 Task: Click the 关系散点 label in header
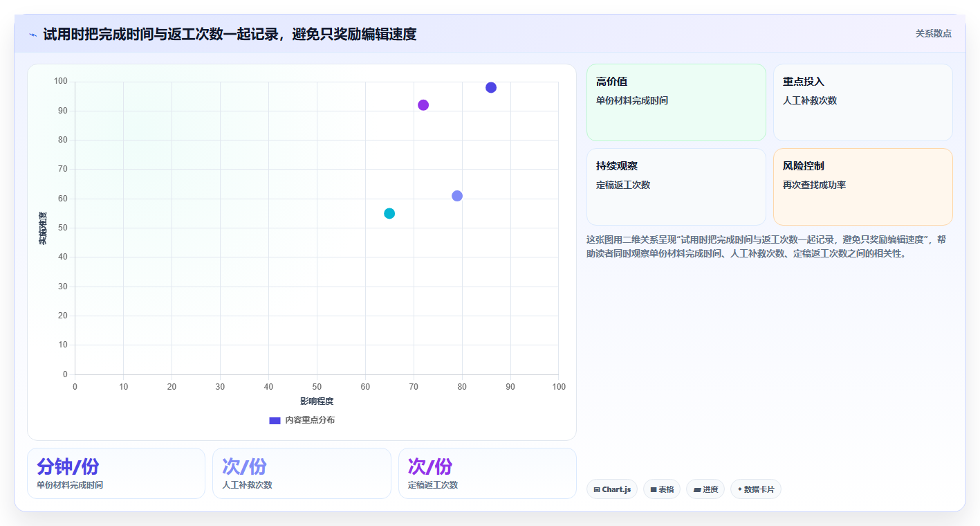click(933, 33)
